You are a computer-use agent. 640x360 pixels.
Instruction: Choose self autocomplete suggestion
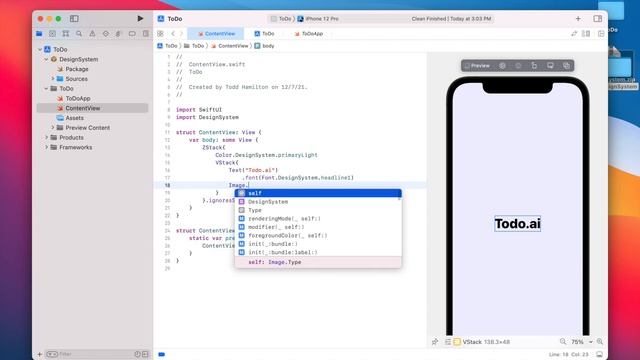318,193
